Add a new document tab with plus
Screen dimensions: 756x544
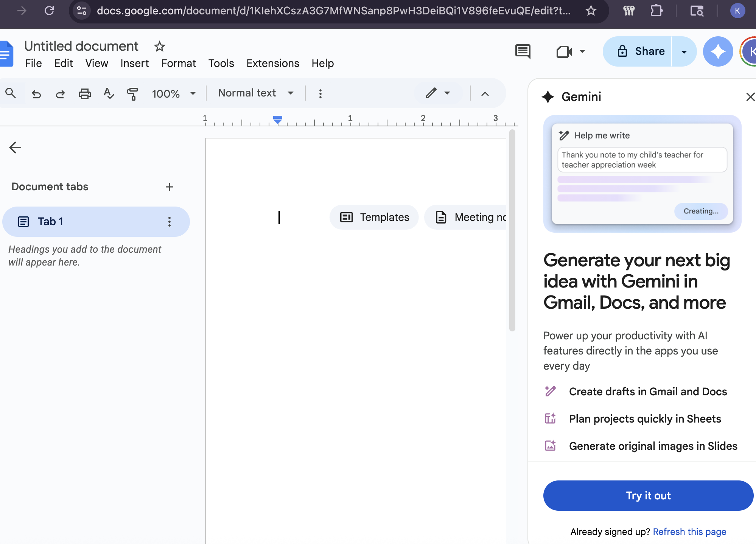click(x=170, y=187)
